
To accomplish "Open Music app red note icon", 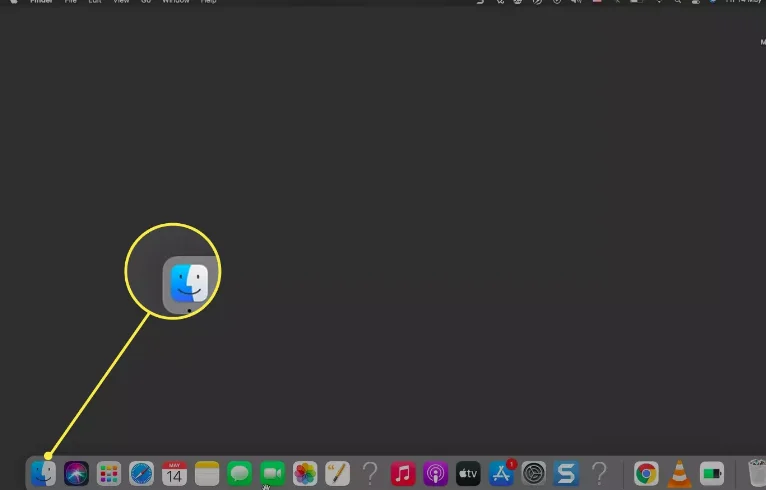I will click(x=403, y=473).
